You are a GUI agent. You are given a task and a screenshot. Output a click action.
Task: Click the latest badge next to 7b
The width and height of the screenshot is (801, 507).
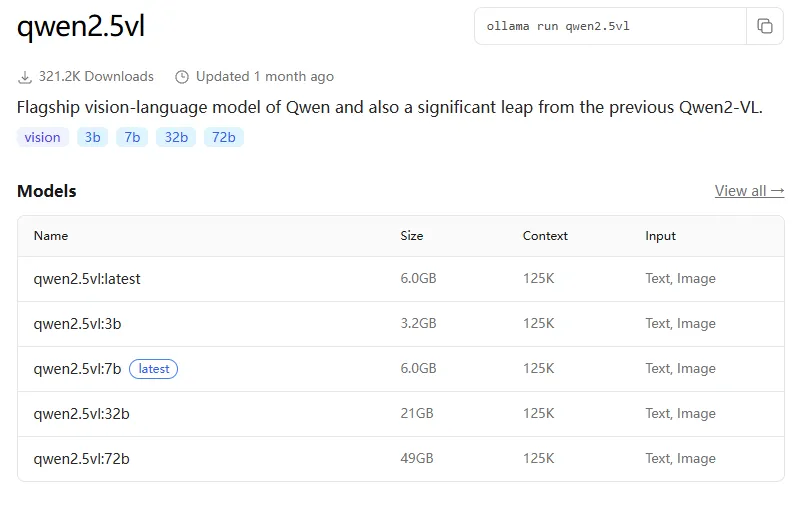[x=154, y=369]
